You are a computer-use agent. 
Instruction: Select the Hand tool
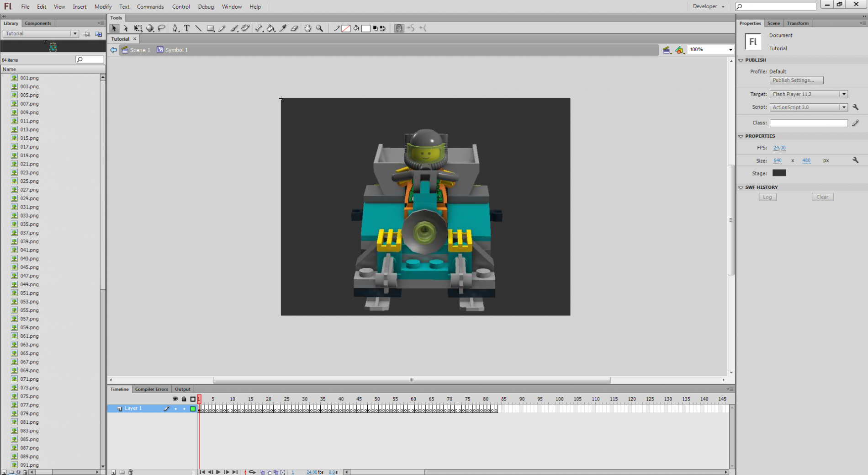(x=307, y=28)
